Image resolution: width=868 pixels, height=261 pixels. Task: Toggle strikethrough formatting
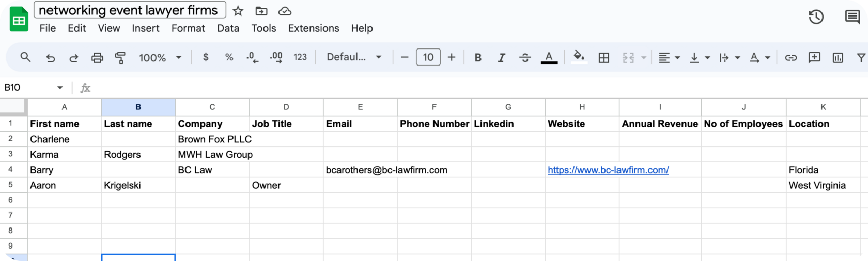525,58
